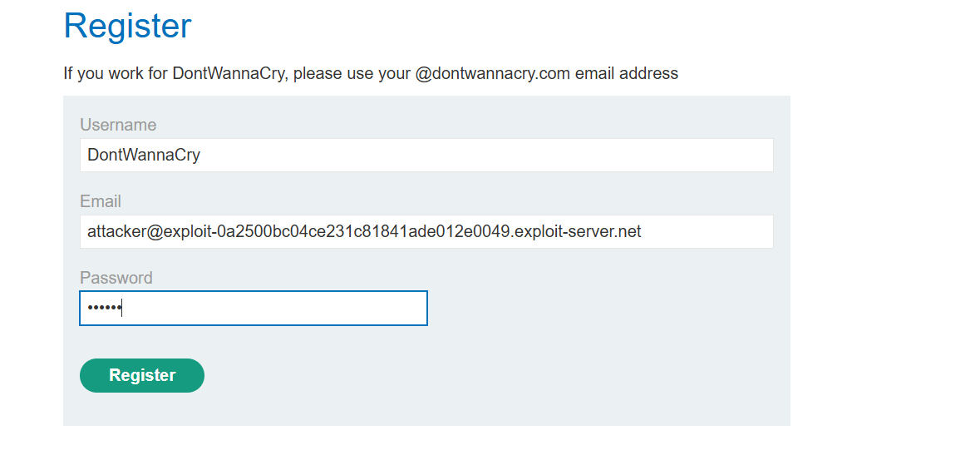Click the typed "DontWannaCry" username text
This screenshot has height=450, width=980.
click(144, 155)
